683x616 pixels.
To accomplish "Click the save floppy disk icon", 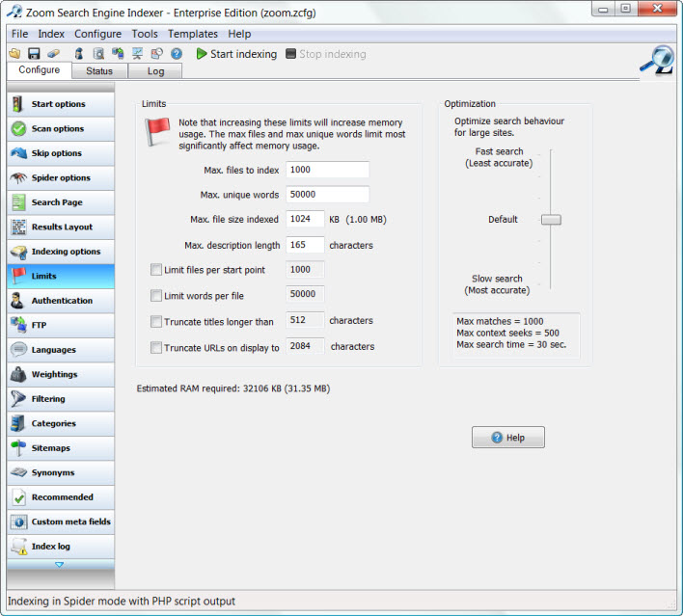I will [x=34, y=54].
